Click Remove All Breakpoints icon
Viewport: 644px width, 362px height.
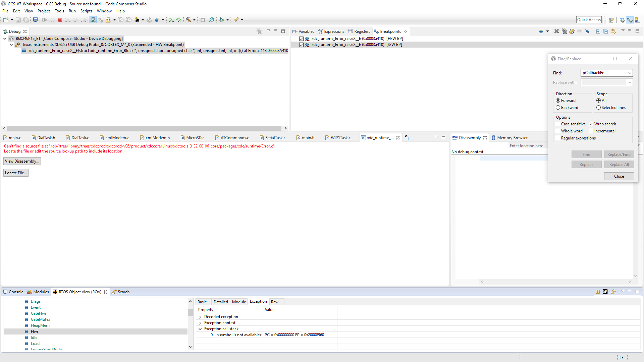tap(565, 31)
